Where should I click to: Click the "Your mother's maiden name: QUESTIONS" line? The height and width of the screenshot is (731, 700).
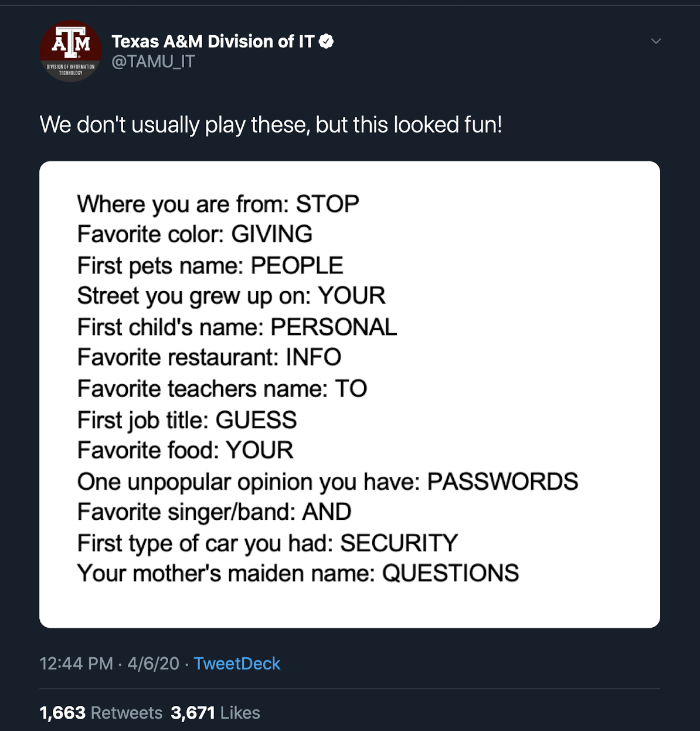pos(298,573)
